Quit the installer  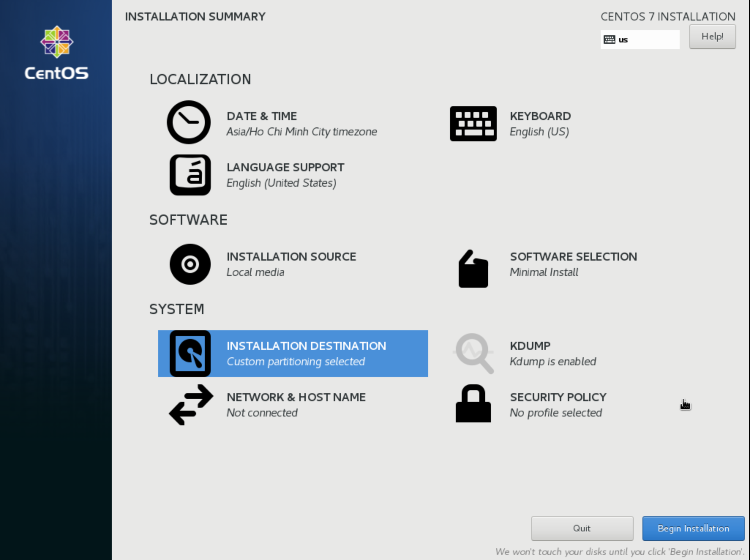(582, 528)
